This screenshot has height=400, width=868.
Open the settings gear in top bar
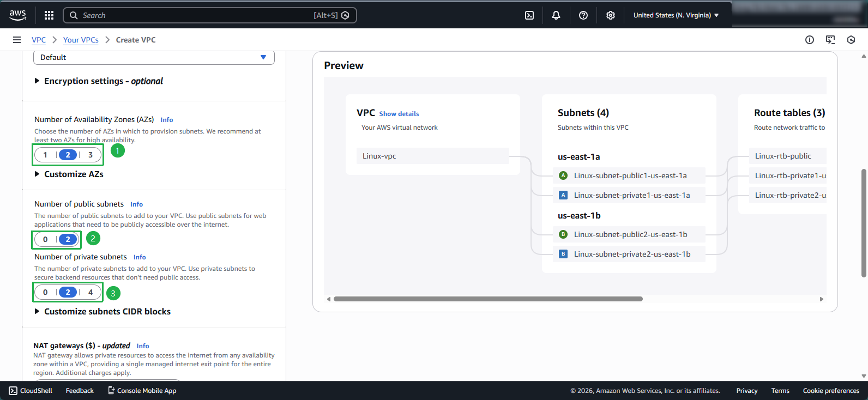pyautogui.click(x=611, y=15)
